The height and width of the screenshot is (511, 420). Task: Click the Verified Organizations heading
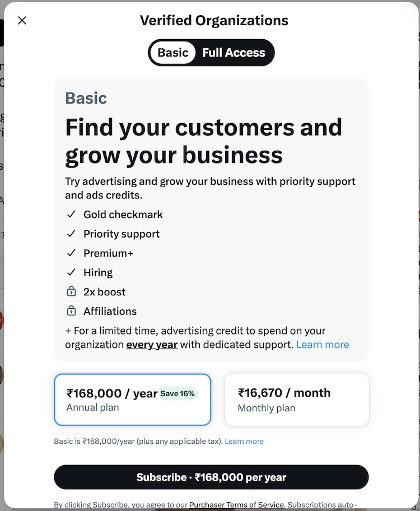pos(214,21)
